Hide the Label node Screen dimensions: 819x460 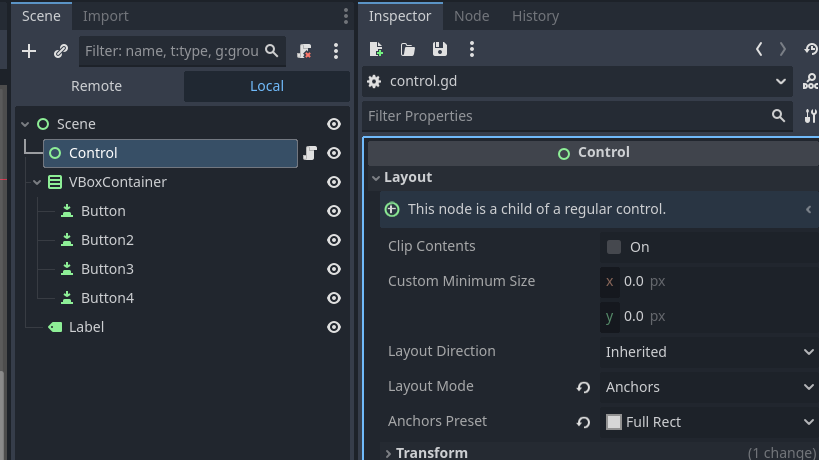coord(334,327)
